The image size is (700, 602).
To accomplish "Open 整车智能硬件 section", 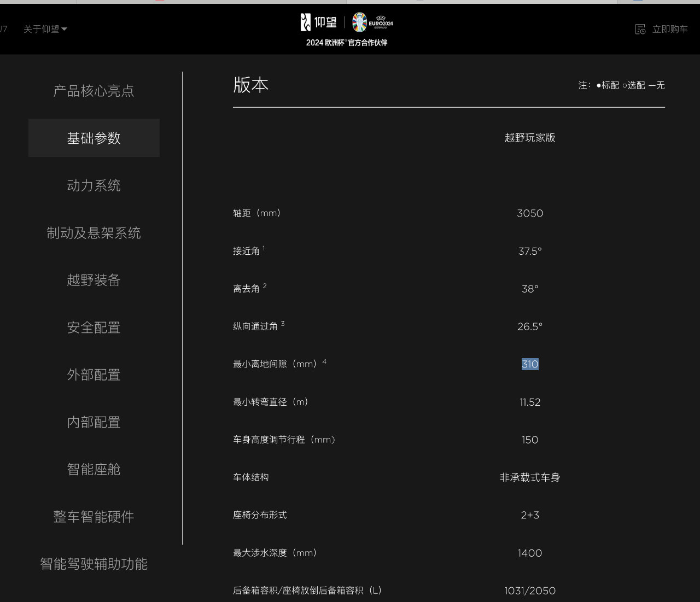I will [x=94, y=517].
